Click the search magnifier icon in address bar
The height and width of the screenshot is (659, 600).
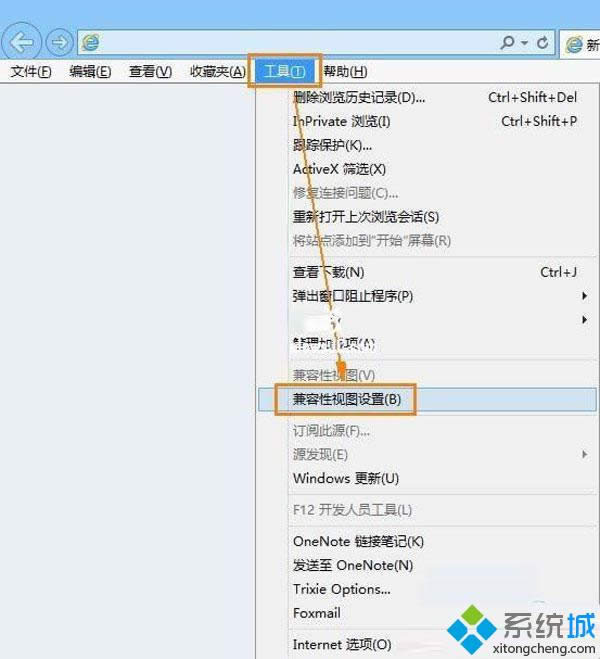tap(507, 42)
